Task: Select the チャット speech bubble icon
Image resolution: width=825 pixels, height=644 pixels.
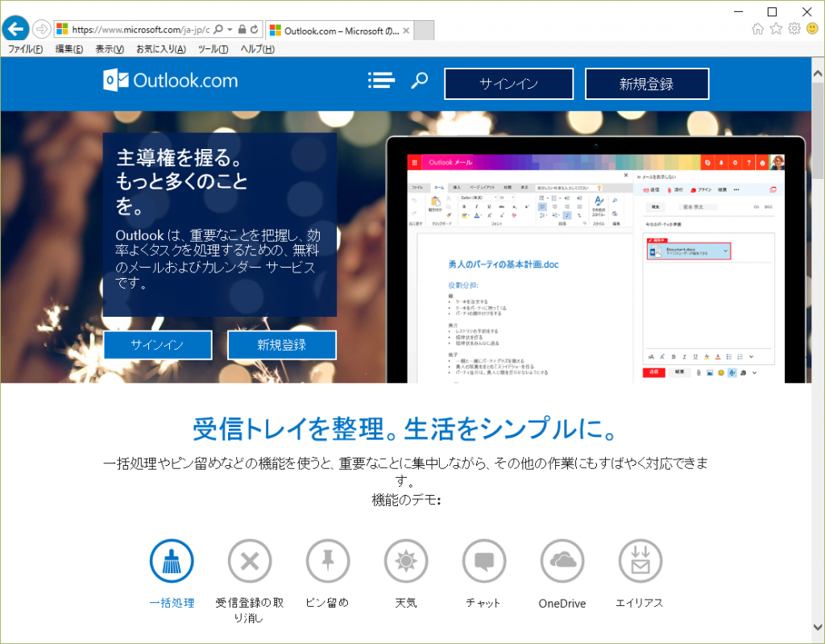Action: pyautogui.click(x=484, y=561)
